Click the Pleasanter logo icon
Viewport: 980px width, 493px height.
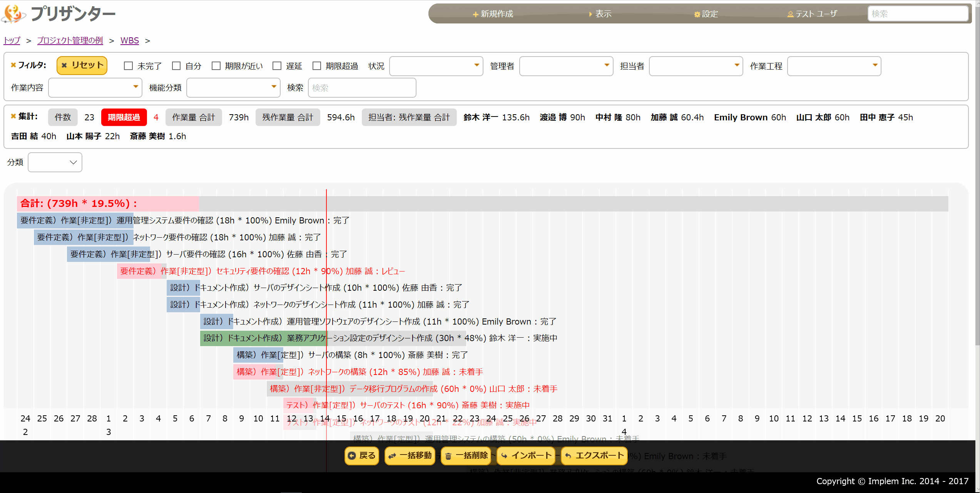[x=14, y=14]
